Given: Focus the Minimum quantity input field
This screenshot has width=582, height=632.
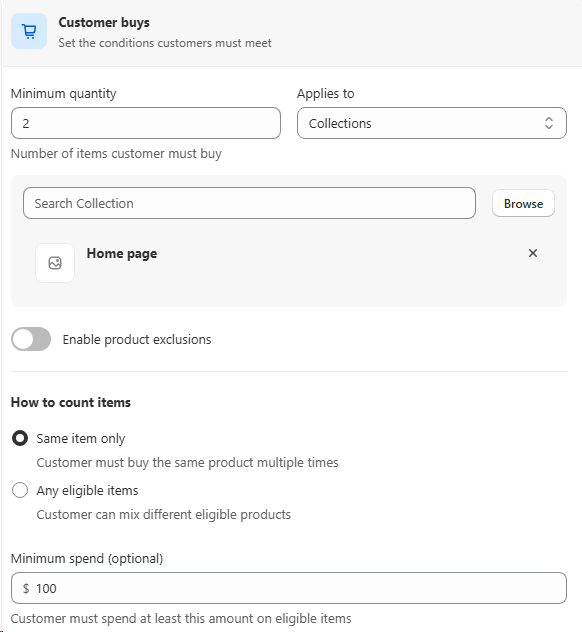Looking at the screenshot, I should (x=146, y=123).
